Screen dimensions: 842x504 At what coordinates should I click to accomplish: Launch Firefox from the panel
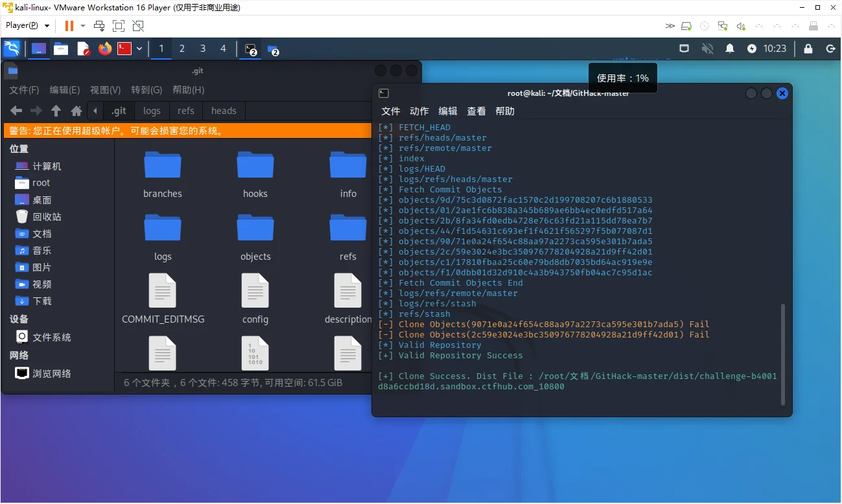pyautogui.click(x=104, y=49)
